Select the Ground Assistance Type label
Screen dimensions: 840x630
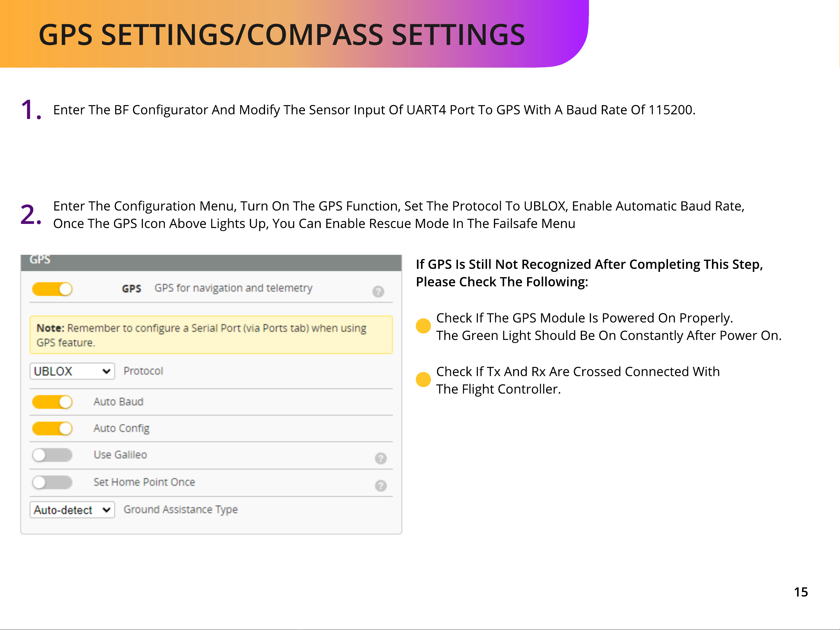click(x=181, y=510)
